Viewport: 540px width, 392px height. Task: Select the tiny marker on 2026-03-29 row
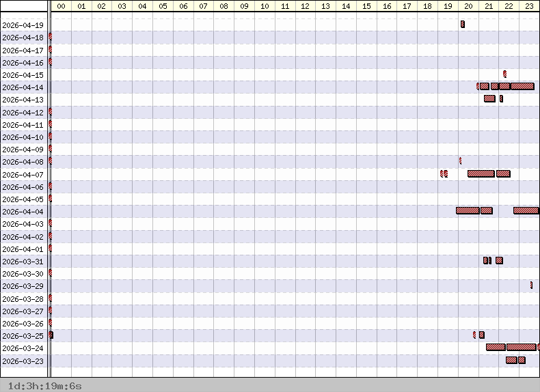531,285
